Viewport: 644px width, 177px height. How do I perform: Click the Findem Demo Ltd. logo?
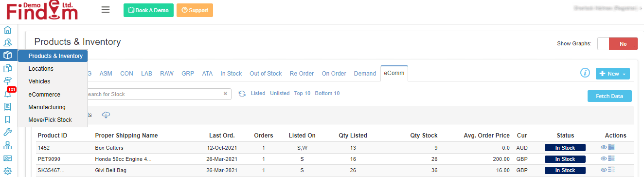[x=42, y=11]
